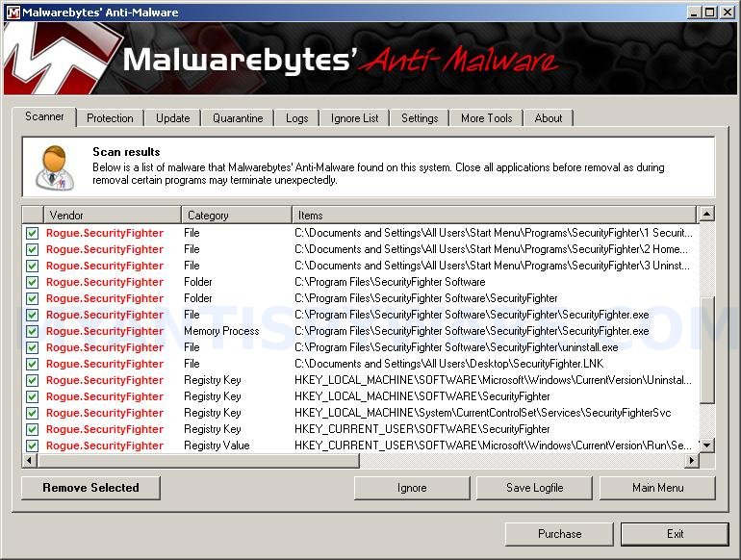Click the 'Registry Value' category cell
This screenshot has height=560, width=741.
(217, 445)
